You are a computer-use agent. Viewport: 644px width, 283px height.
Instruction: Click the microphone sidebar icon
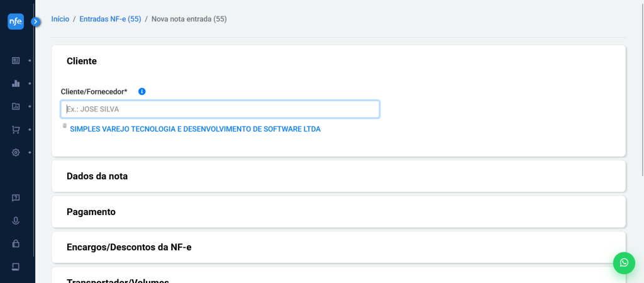pos(16,221)
